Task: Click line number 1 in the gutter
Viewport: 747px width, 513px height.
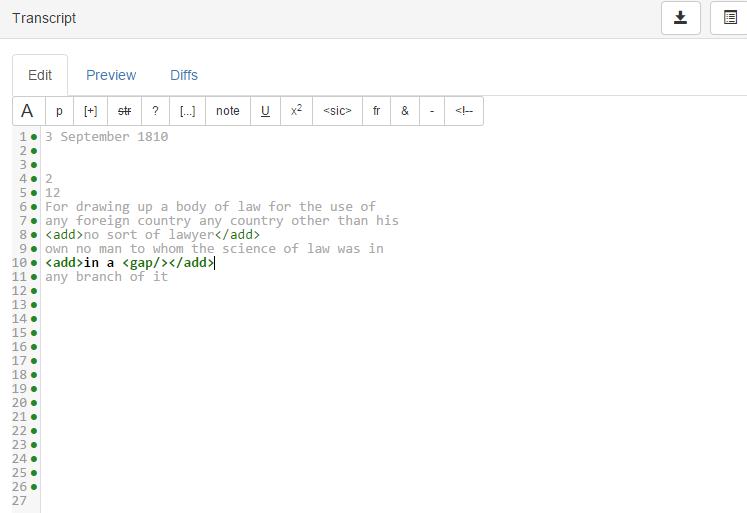Action: (23, 137)
